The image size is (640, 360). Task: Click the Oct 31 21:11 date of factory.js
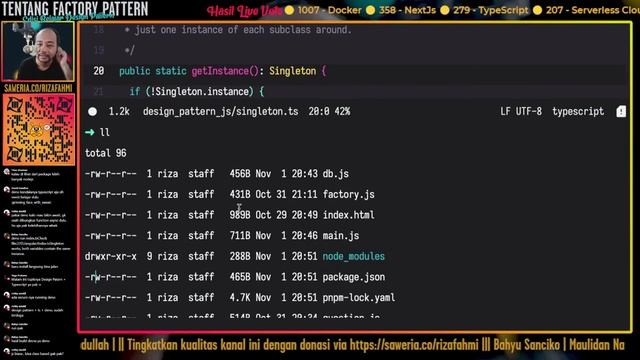(286, 195)
